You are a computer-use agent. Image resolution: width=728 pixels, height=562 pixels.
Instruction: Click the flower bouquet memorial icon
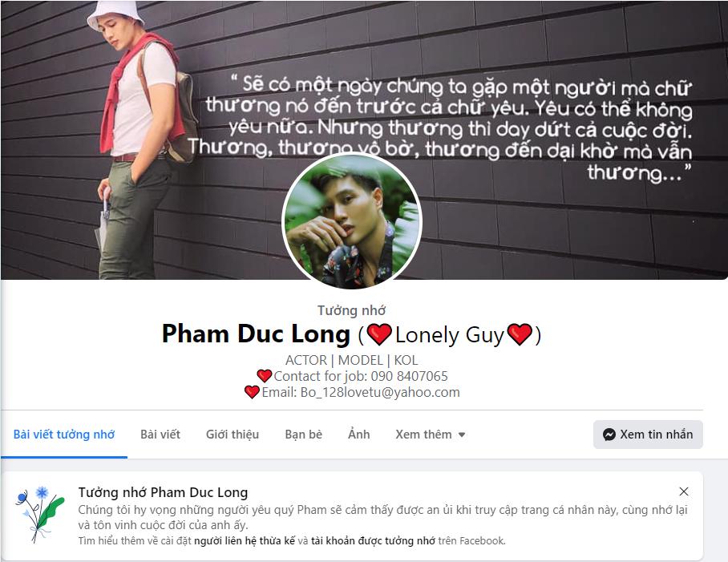pyautogui.click(x=40, y=514)
